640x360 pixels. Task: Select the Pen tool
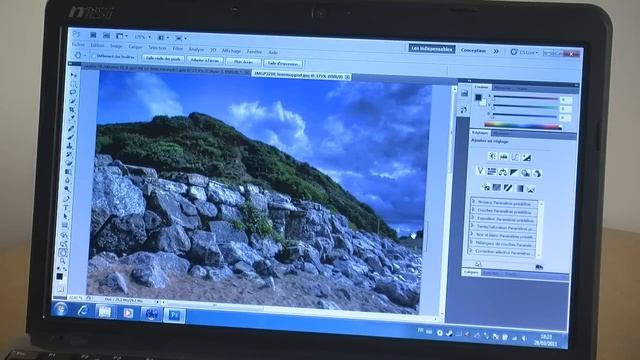pos(67,199)
